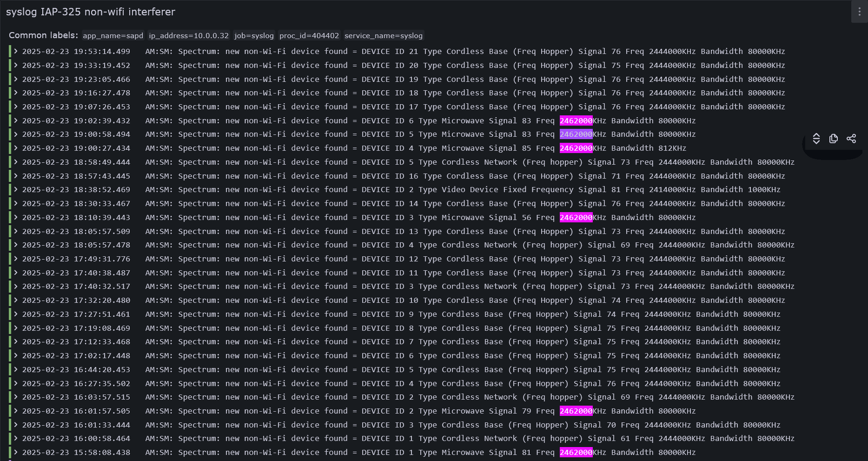Click the service_name=syslog label tag
This screenshot has height=461, width=868.
click(x=383, y=36)
